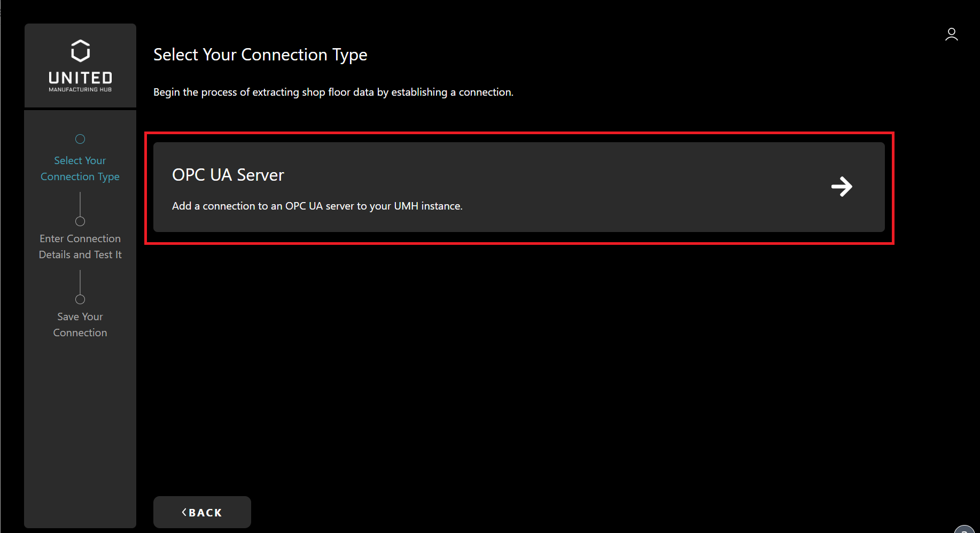980x533 pixels.
Task: Click the connector line below the first step
Action: click(80, 204)
